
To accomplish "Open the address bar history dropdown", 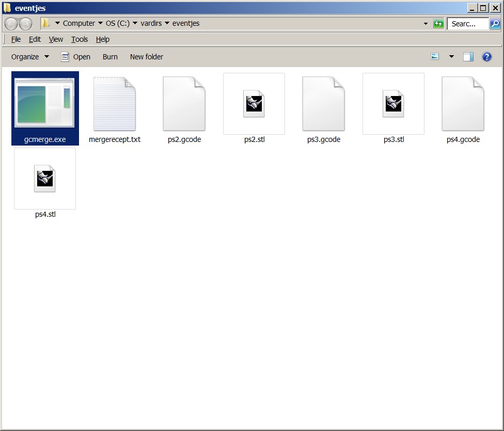I will coord(426,24).
